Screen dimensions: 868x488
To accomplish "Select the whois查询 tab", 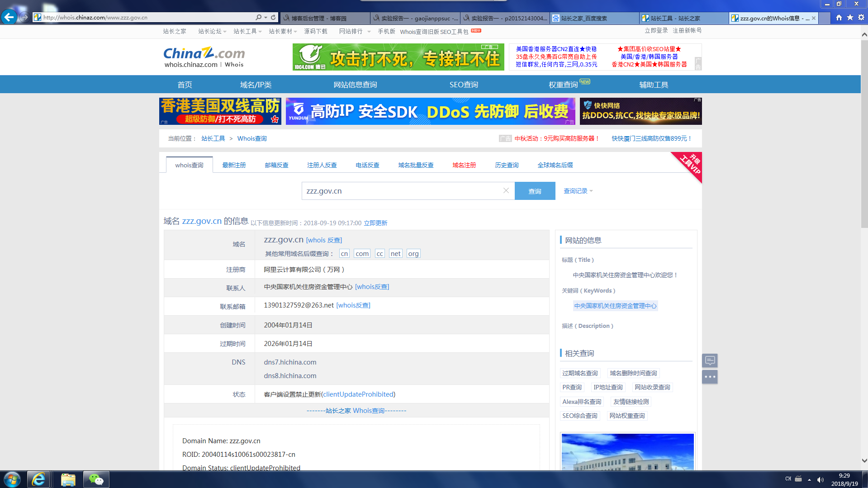I will [x=190, y=165].
